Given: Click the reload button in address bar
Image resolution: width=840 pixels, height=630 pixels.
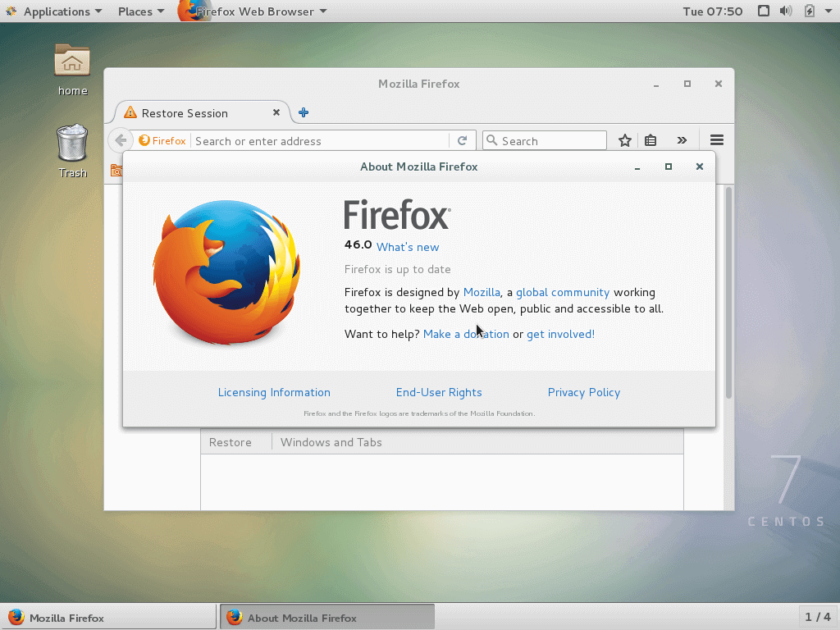Looking at the screenshot, I should point(462,141).
